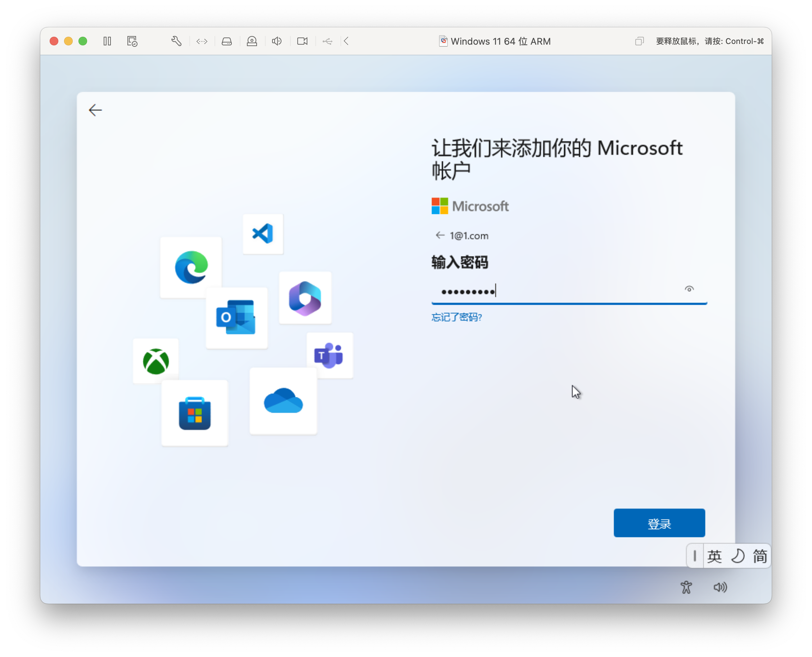This screenshot has width=812, height=657.
Task: Focus the password input field
Action: (556, 291)
